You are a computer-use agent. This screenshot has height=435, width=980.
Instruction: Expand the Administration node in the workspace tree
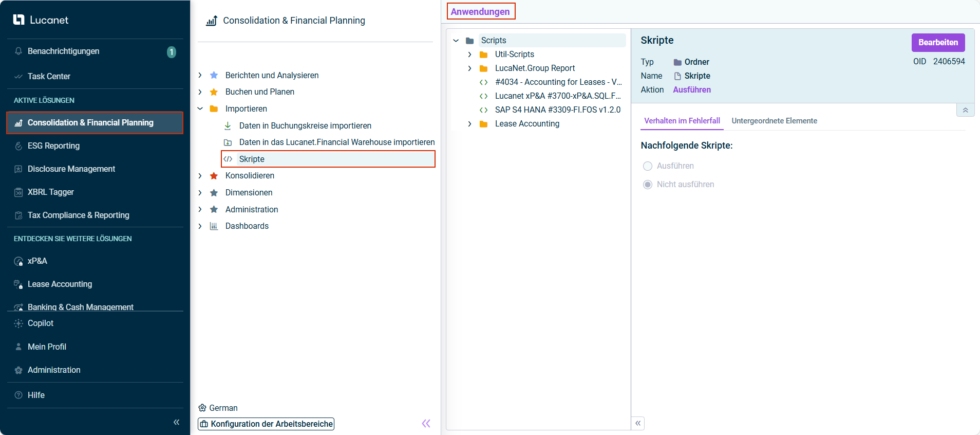[x=200, y=210]
